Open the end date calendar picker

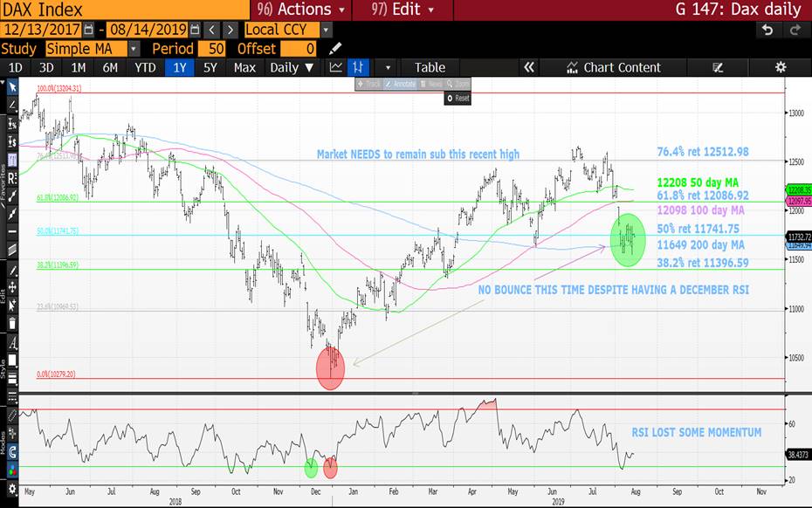[x=195, y=30]
